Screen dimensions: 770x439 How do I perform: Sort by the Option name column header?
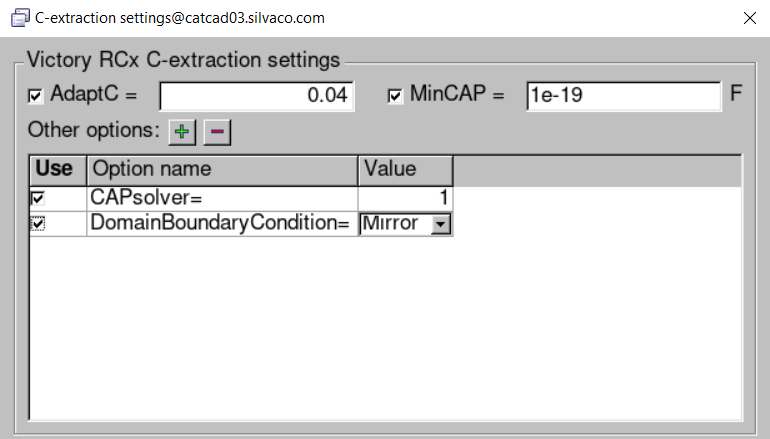tap(222, 169)
